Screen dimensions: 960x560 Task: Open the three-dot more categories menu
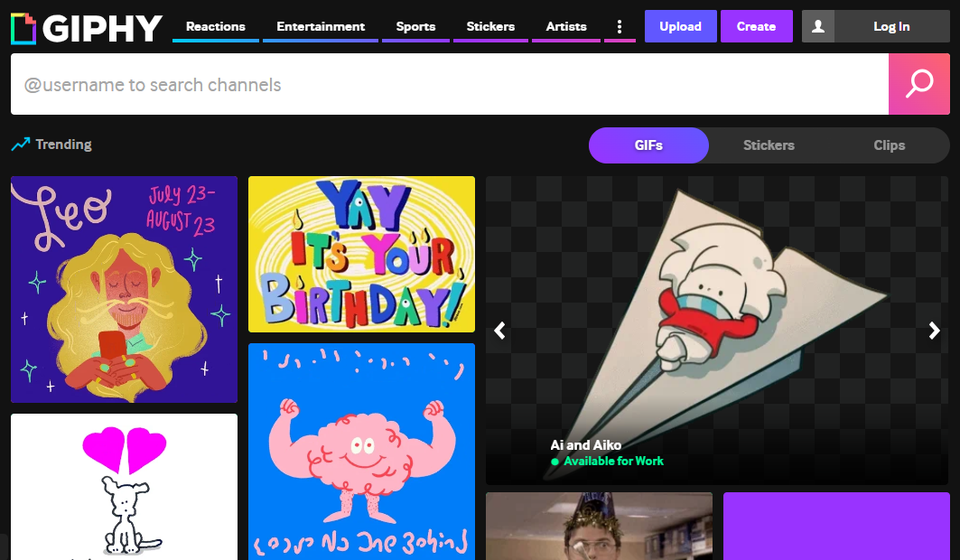tap(619, 27)
